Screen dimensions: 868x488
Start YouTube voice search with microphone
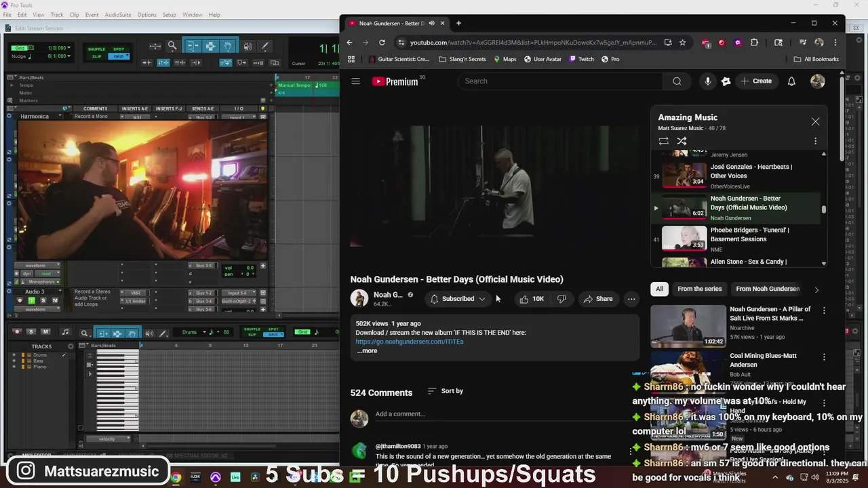(707, 81)
